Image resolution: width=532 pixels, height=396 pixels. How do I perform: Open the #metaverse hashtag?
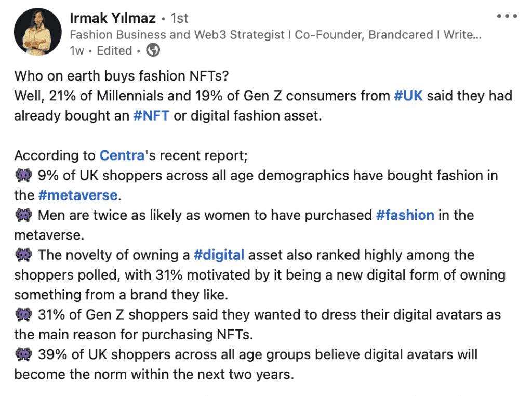pyautogui.click(x=78, y=195)
